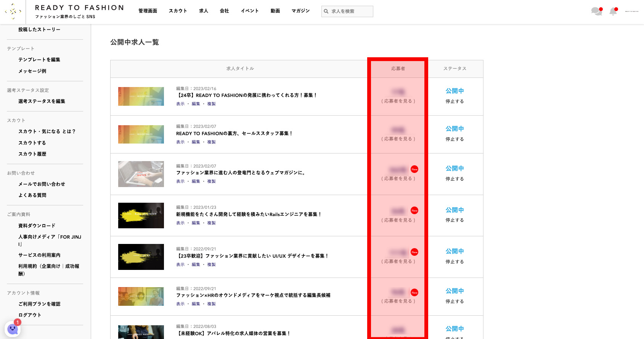
Task: Click the New badge on Railsエンジニア row
Action: (414, 210)
